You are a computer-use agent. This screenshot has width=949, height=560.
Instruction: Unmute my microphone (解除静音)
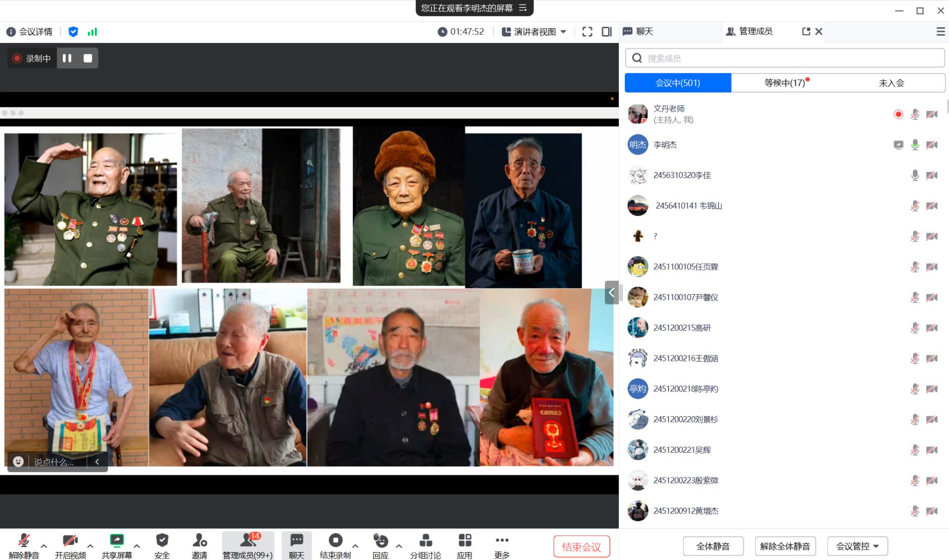click(23, 540)
